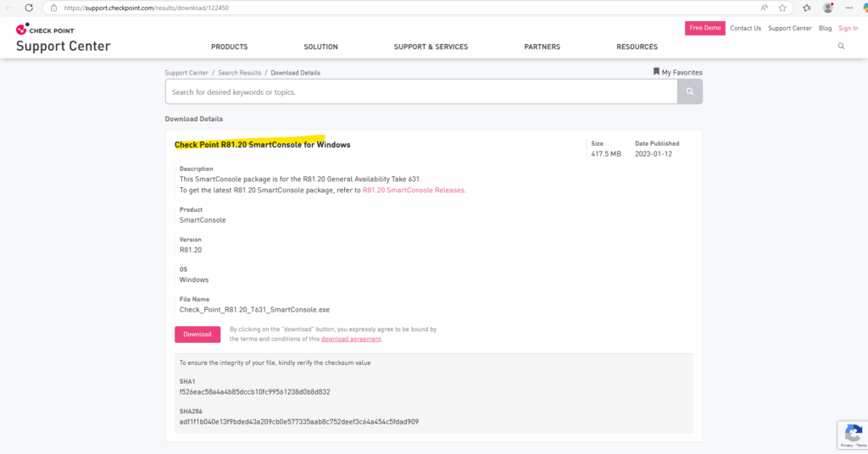Screen dimensions: 868x454
Task: Click the Support Center page heading
Action: pyautogui.click(x=63, y=46)
